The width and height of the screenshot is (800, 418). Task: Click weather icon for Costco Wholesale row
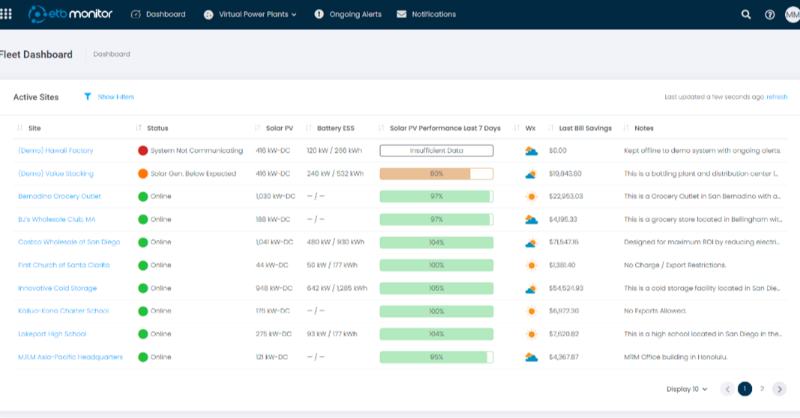(531, 242)
